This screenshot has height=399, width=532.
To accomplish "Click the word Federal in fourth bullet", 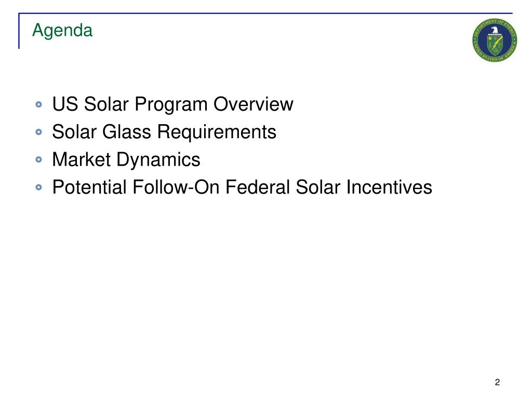I will (258, 187).
